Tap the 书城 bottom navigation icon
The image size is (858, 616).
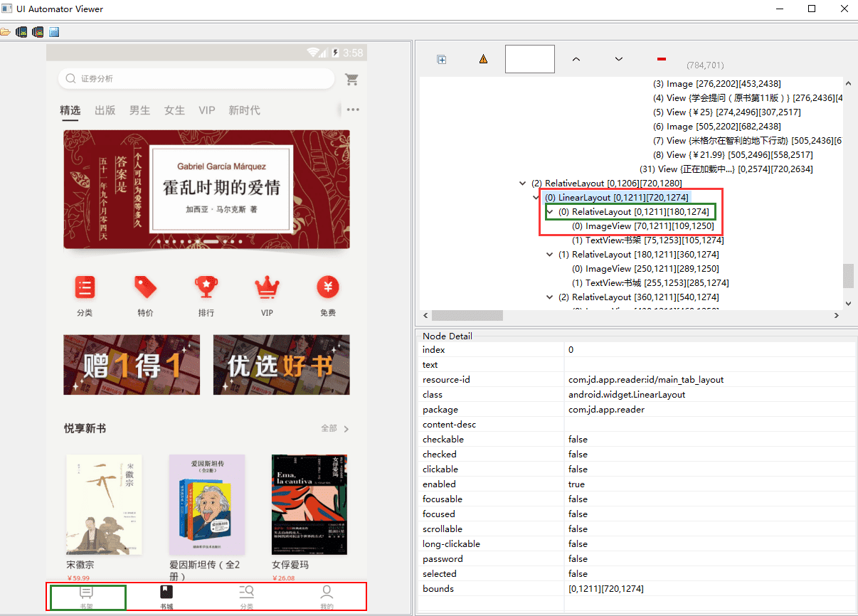coord(166,592)
